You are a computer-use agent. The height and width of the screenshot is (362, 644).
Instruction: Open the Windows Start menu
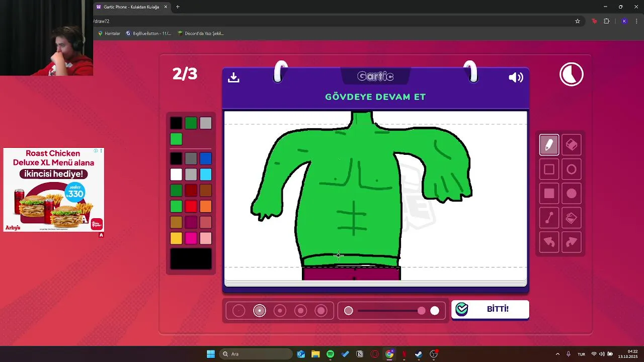pos(211,354)
